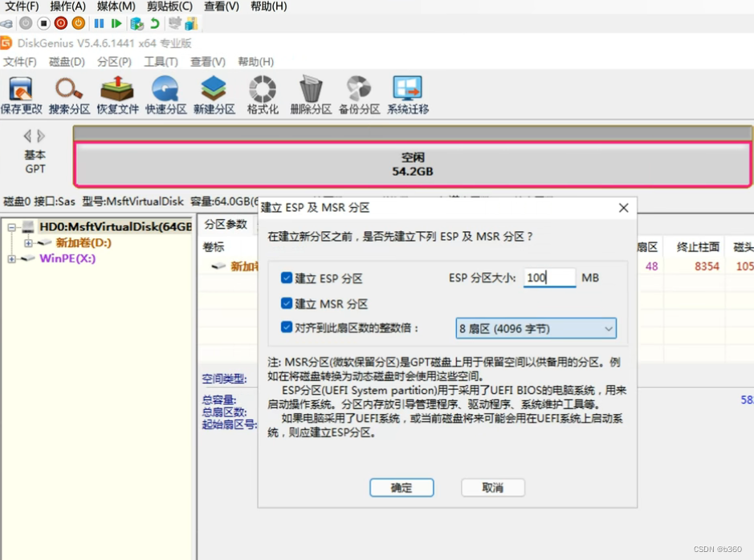The image size is (754, 560).
Task: Open the outer 文件(F) menu
Action: 22,6
